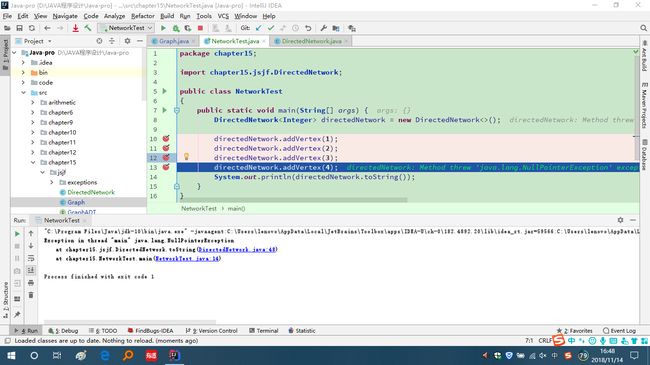Collapse the chapter15 folder

pyautogui.click(x=33, y=162)
